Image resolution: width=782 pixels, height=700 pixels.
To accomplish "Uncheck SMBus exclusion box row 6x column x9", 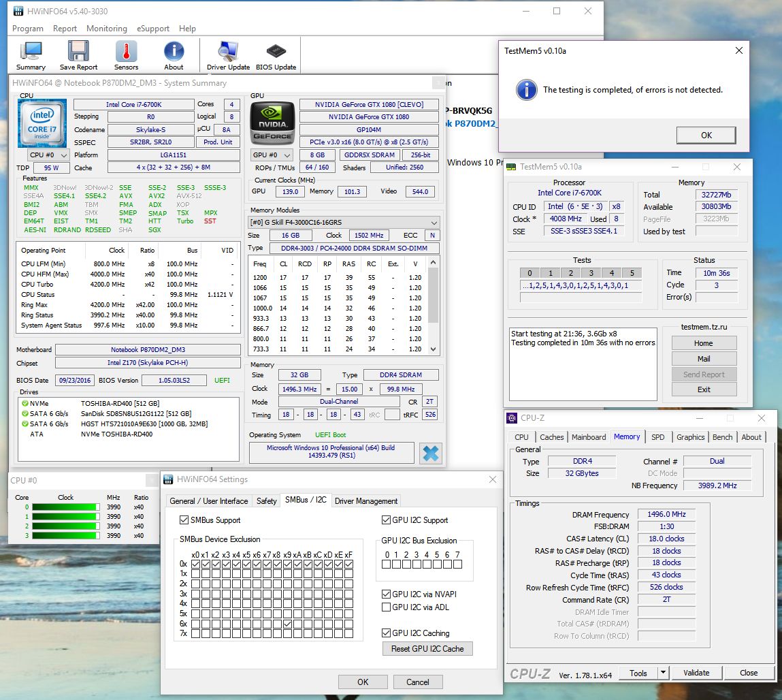I will (287, 624).
